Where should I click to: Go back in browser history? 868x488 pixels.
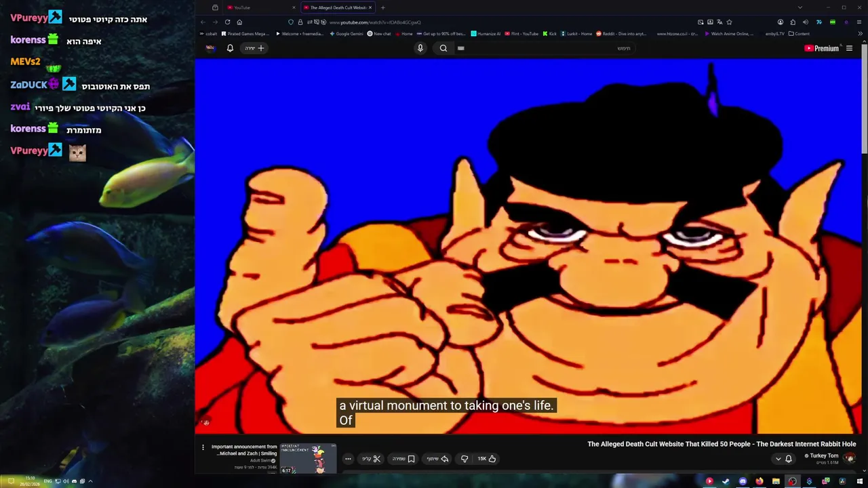click(x=203, y=22)
